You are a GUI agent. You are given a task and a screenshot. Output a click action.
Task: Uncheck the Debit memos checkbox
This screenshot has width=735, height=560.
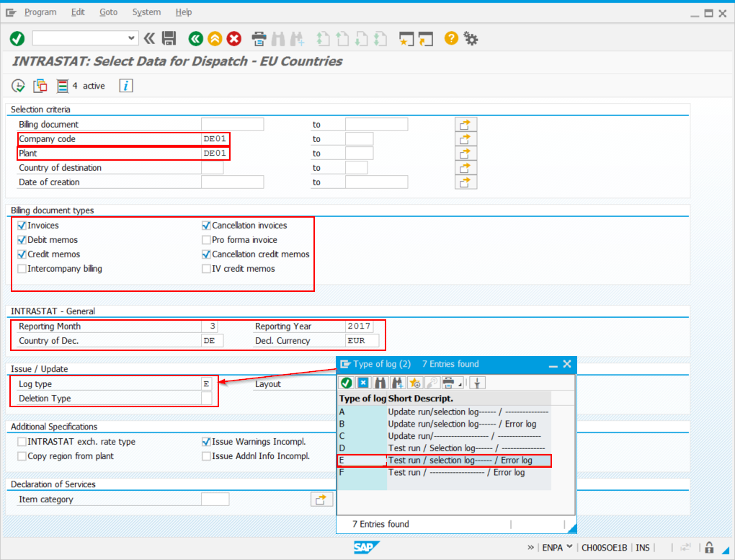tap(22, 240)
